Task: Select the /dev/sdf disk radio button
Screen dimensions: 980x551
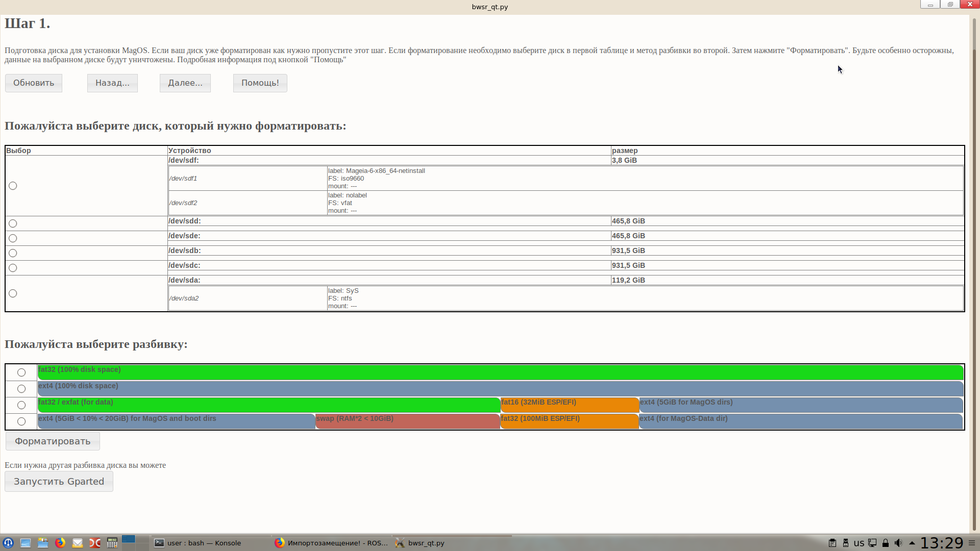Action: pyautogui.click(x=13, y=186)
